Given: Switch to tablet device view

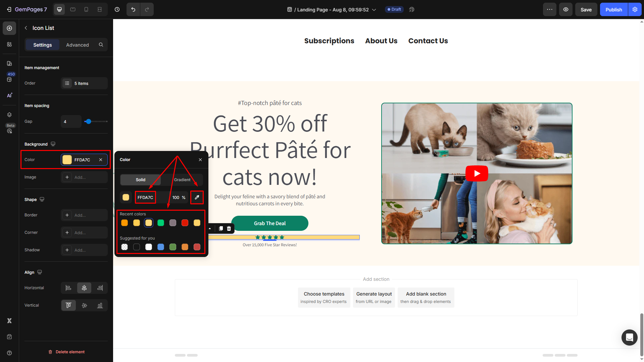Looking at the screenshot, I should pos(73,9).
